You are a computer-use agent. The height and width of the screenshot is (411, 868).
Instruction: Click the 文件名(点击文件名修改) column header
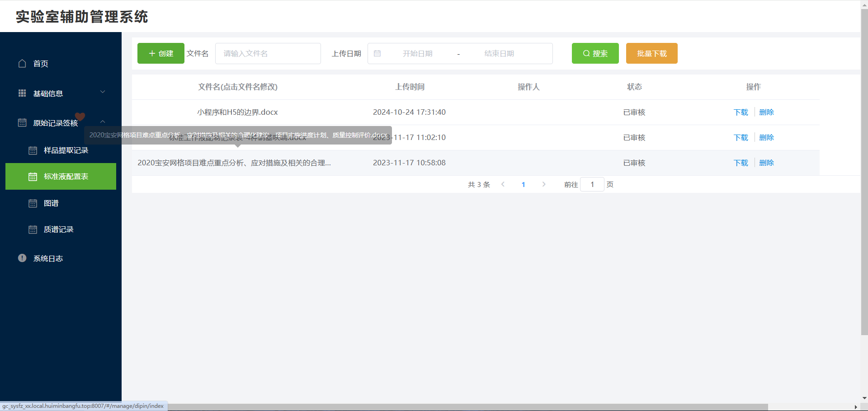coord(238,87)
